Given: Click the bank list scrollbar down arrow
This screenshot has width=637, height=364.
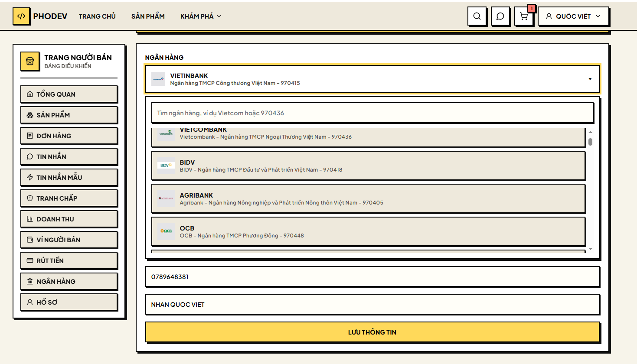Looking at the screenshot, I should (x=590, y=249).
